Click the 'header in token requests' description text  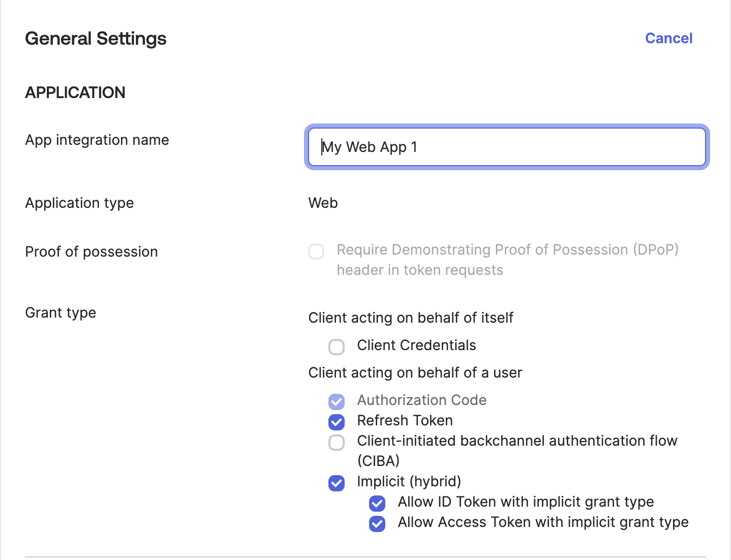click(x=420, y=270)
